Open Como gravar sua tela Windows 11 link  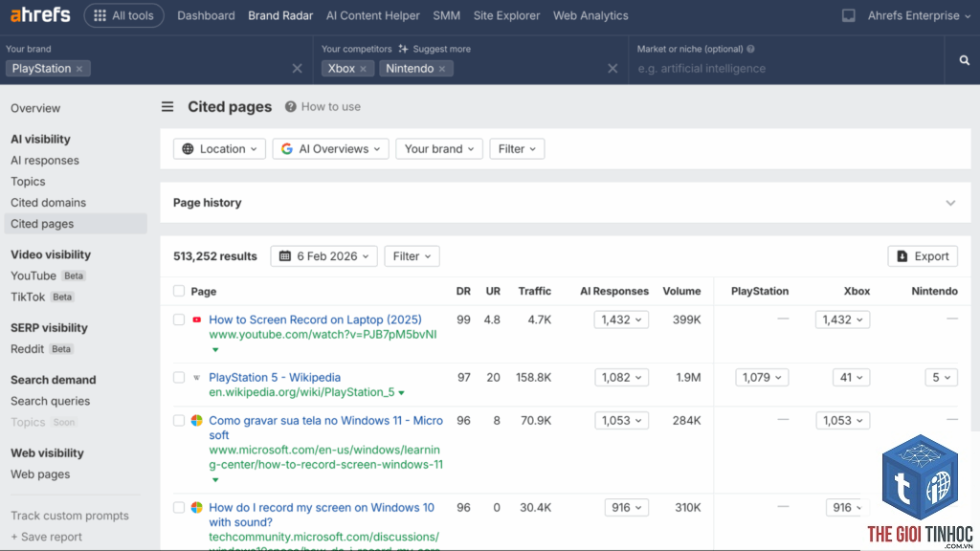(325, 428)
